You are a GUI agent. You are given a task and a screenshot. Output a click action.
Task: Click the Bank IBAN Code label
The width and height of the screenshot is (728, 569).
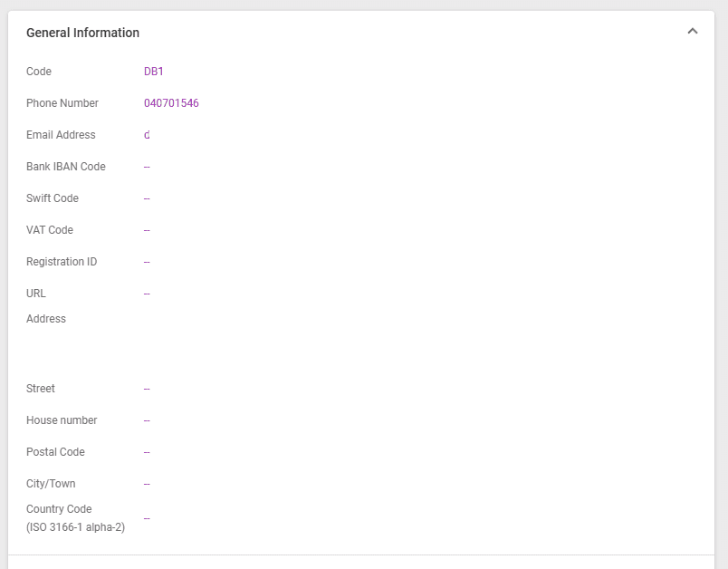coord(66,167)
